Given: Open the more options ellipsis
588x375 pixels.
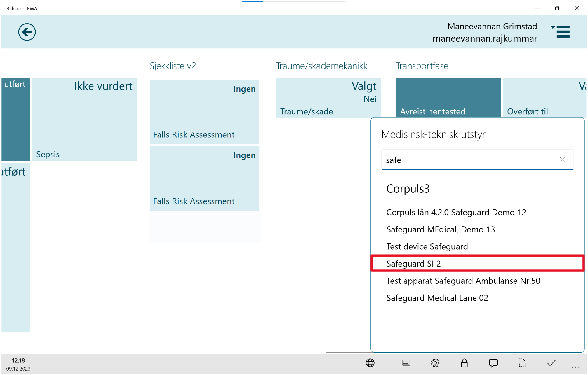Looking at the screenshot, I should [575, 367].
